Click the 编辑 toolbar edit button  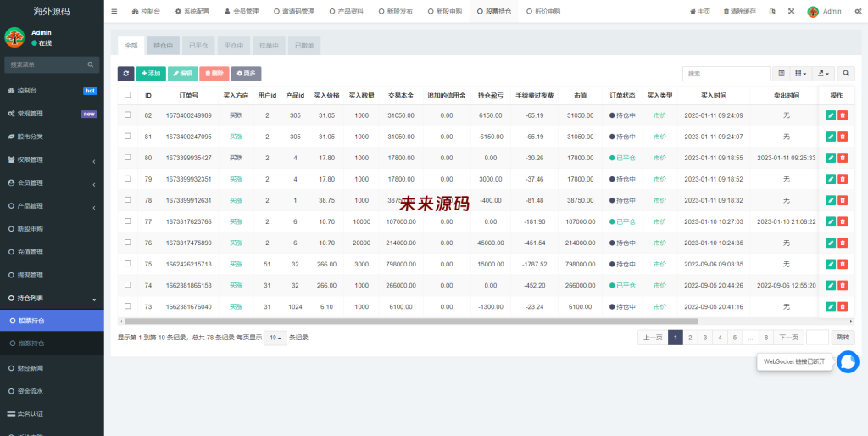(x=183, y=74)
